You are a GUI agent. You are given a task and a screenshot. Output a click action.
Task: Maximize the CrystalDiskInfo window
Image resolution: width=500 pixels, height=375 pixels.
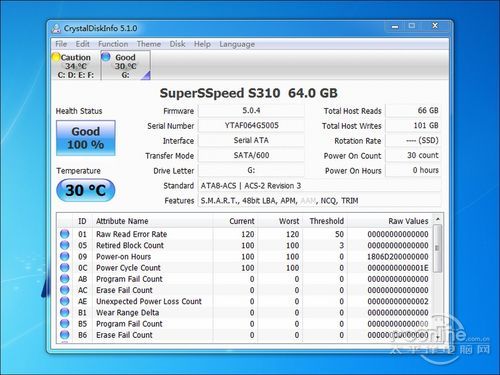click(x=412, y=26)
